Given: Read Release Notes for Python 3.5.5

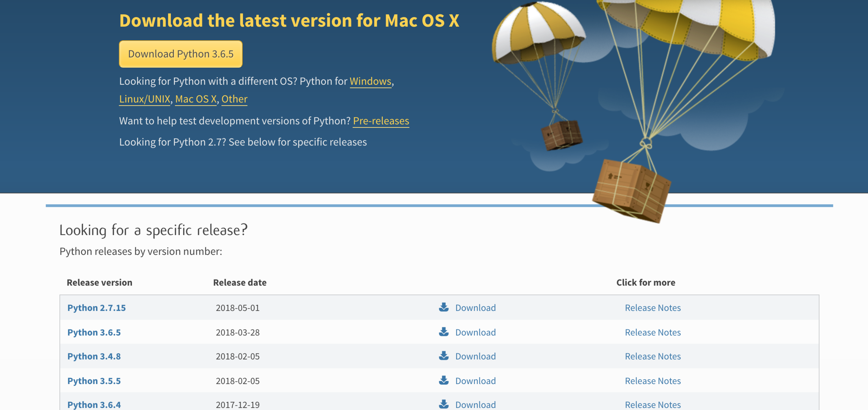Looking at the screenshot, I should coord(652,381).
